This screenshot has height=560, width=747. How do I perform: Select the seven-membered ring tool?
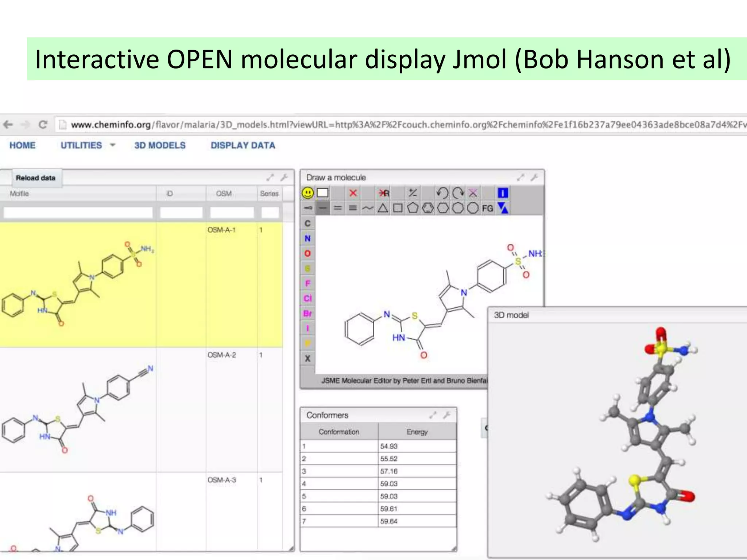click(x=458, y=208)
